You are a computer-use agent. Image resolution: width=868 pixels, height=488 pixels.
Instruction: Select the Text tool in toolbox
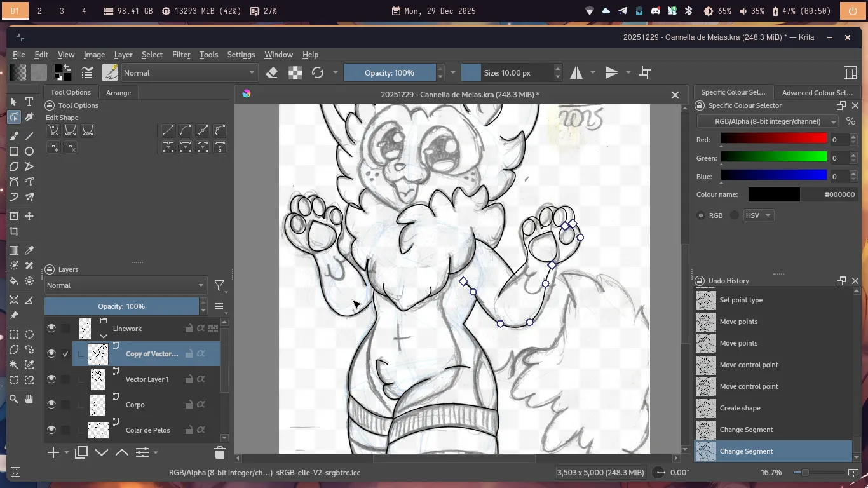(29, 102)
